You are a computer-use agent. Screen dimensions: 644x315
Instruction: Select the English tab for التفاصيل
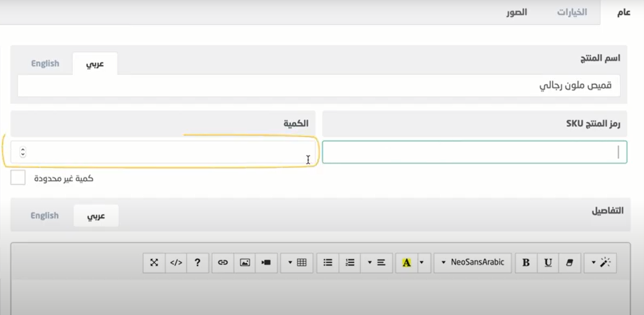point(45,216)
